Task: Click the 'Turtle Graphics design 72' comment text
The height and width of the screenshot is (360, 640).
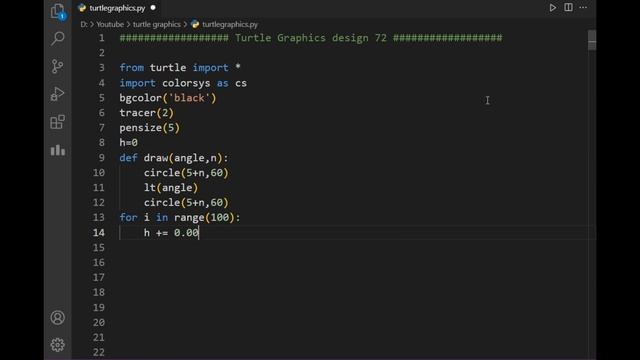Action: click(311, 38)
